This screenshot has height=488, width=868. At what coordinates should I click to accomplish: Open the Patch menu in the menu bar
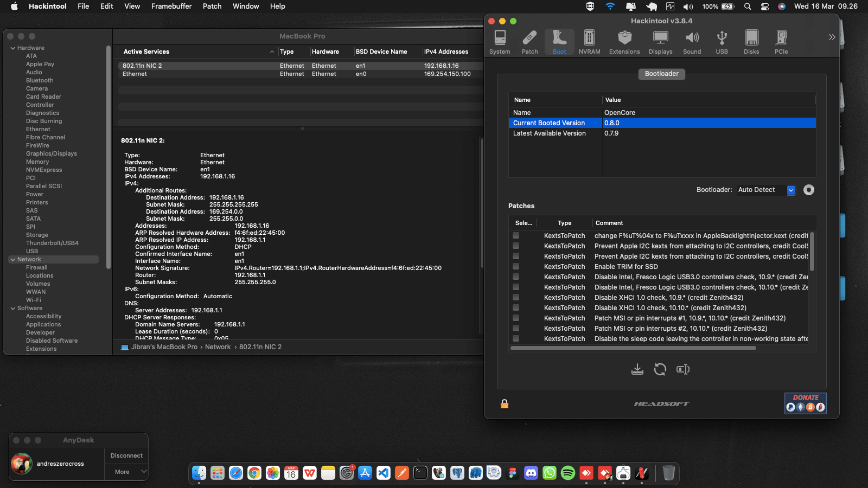212,6
